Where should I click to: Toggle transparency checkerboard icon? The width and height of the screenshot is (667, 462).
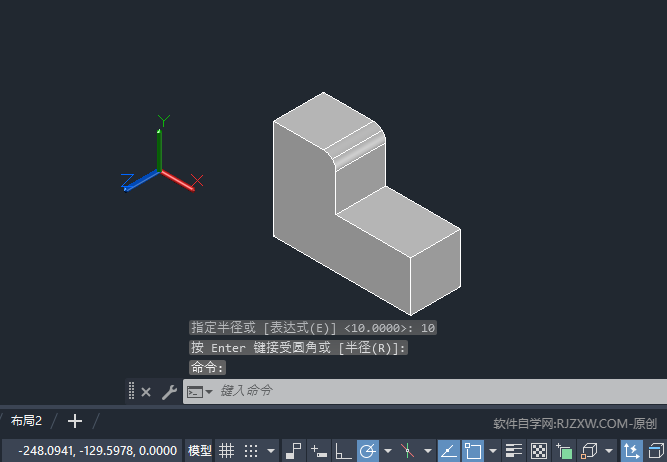pyautogui.click(x=539, y=451)
